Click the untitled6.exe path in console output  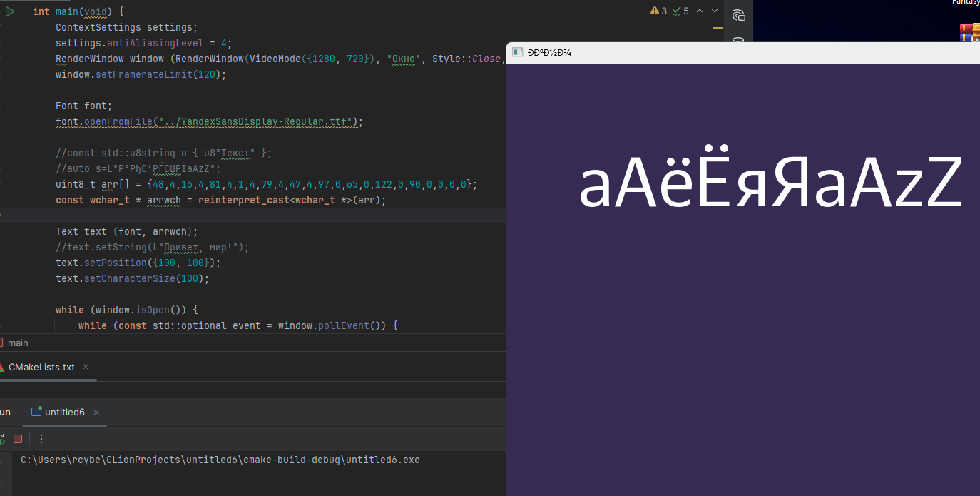220,460
